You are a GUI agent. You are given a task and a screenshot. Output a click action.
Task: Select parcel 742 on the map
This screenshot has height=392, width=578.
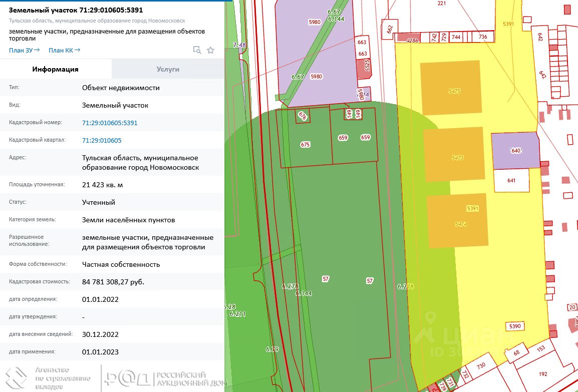[x=434, y=37]
